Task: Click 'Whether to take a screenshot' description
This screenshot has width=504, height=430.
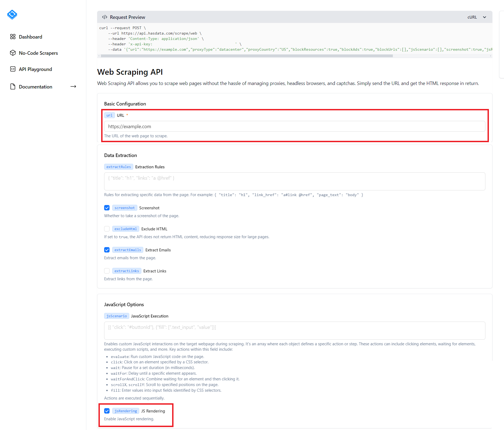Action: pos(142,216)
